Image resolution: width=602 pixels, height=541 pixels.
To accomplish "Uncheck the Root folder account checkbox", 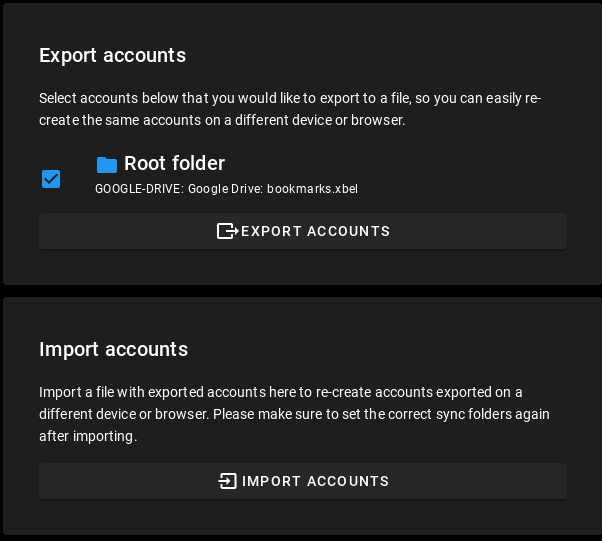I will pos(51,179).
